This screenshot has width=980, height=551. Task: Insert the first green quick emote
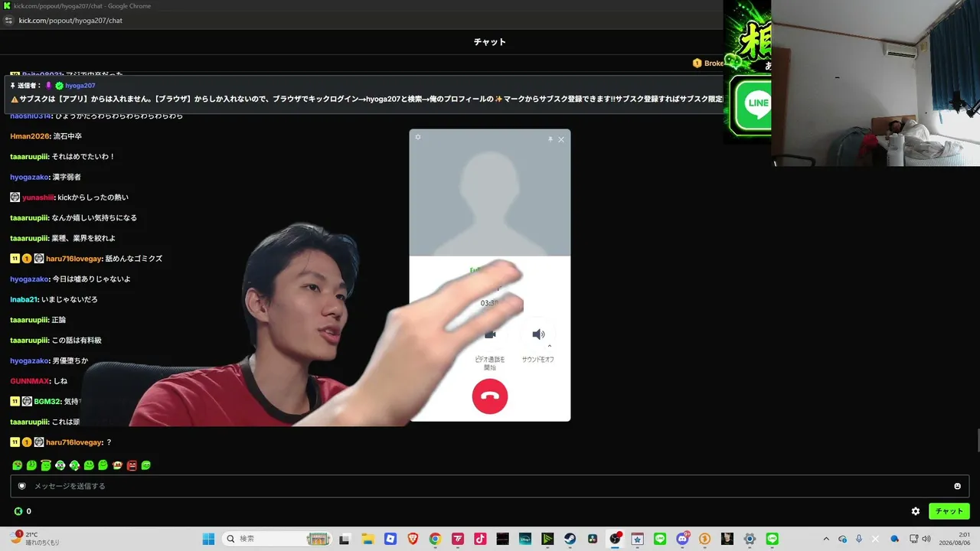pos(17,465)
